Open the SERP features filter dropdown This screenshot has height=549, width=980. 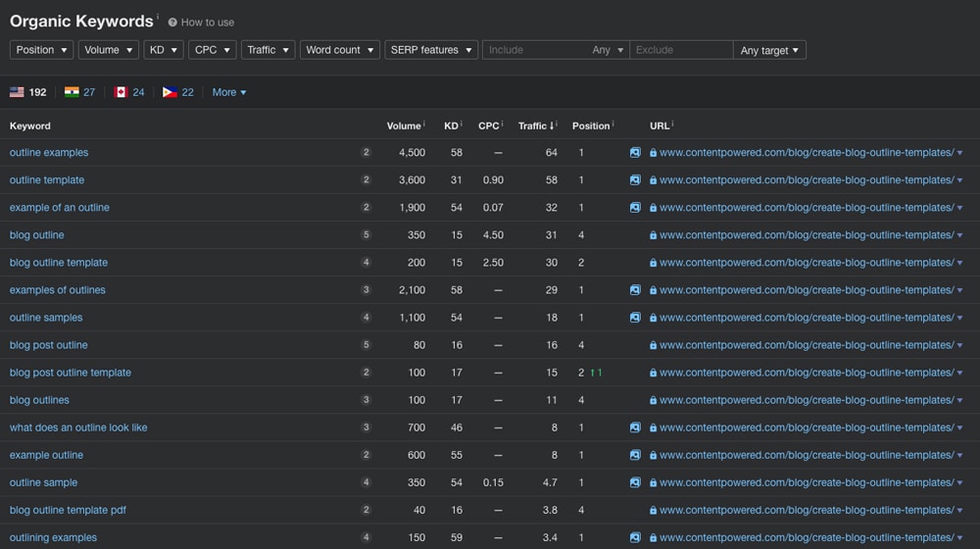(x=431, y=50)
